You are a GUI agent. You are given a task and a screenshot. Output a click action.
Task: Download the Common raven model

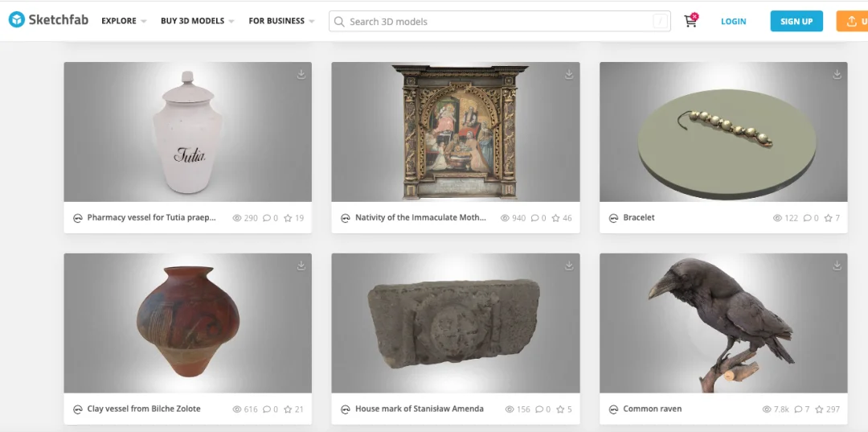837,265
